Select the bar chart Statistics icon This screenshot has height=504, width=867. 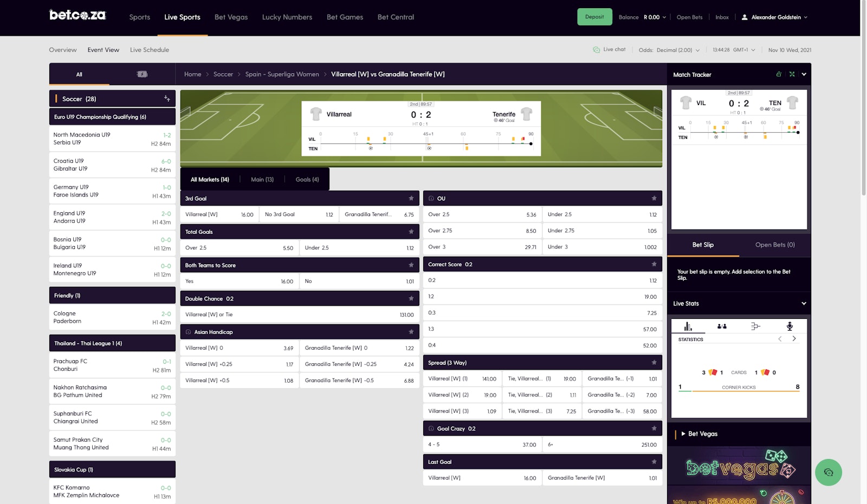click(687, 326)
